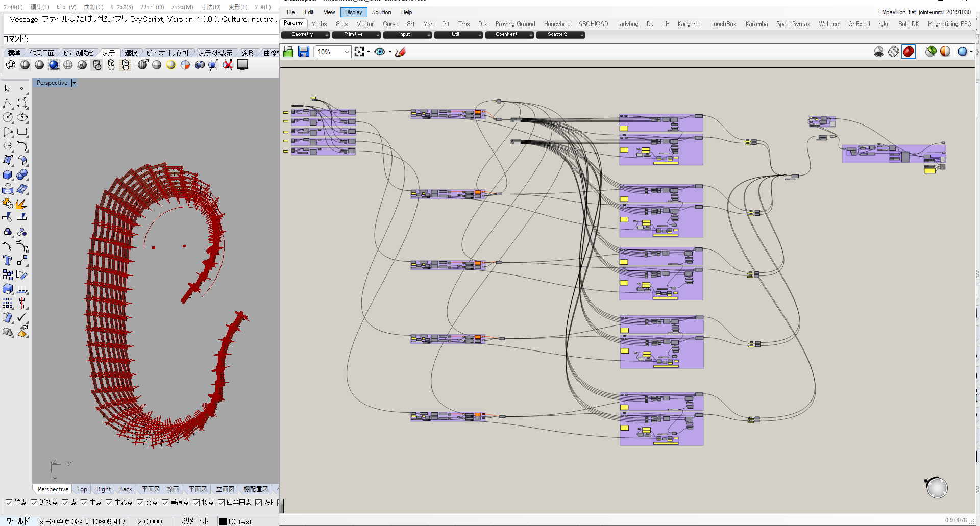Switch to the Back viewport tab
Image resolution: width=980 pixels, height=526 pixels.
tap(126, 489)
